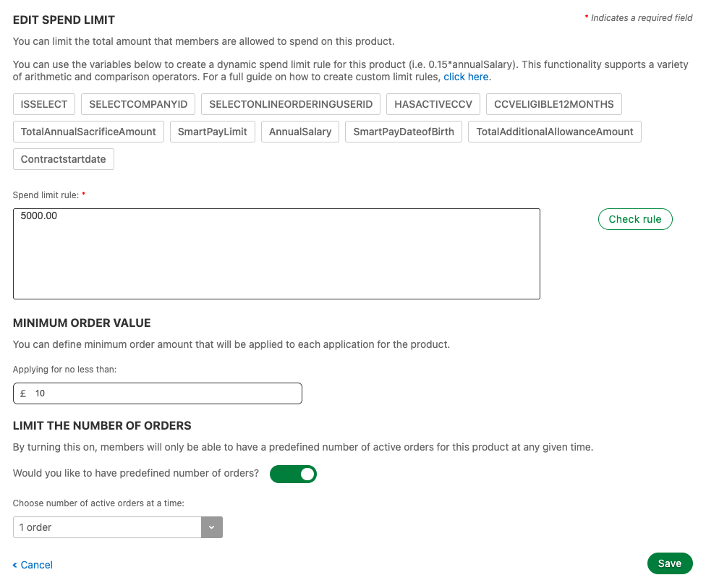This screenshot has height=588, width=706.
Task: Insert the ISSELECT variable
Action: tap(44, 104)
